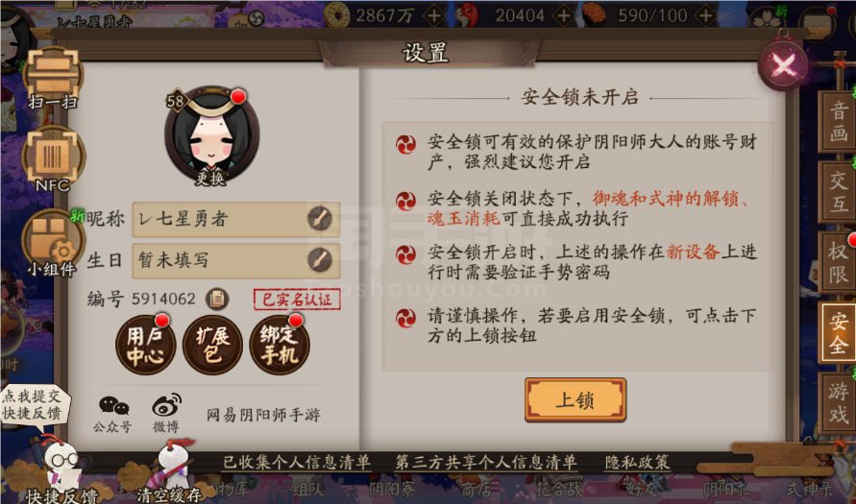The image size is (856, 504).
Task: Open the 扫一扫 scan icon
Action: tap(53, 77)
